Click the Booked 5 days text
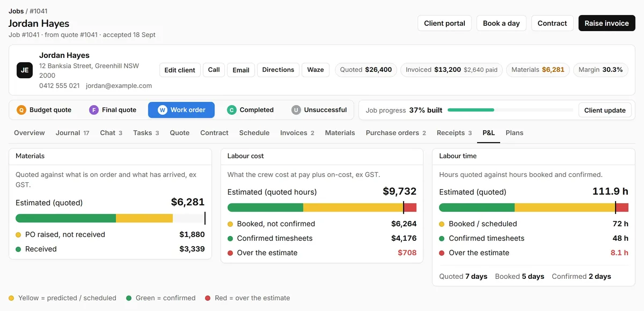The width and height of the screenshot is (644, 311). [519, 277]
